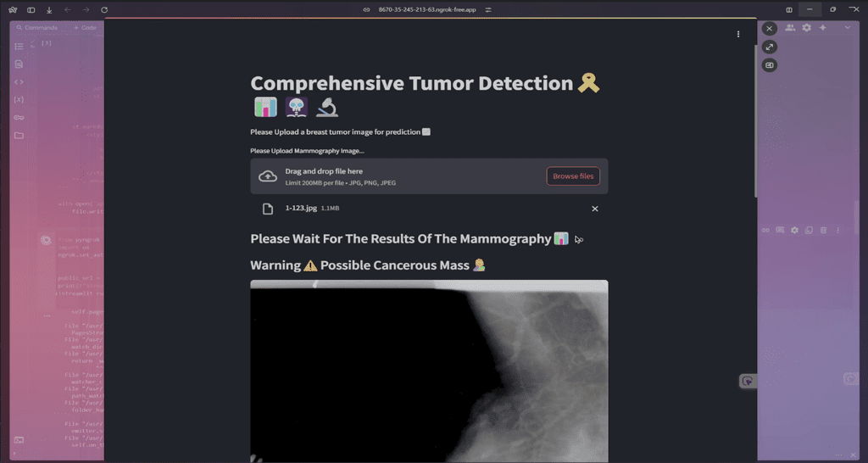Reload the page with the refresh icon
The height and width of the screenshot is (463, 868).
pyautogui.click(x=104, y=10)
